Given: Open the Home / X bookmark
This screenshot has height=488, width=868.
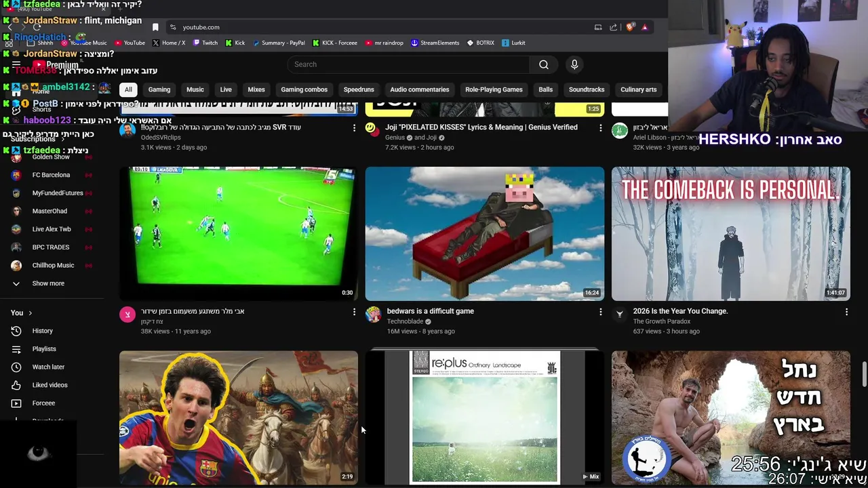Looking at the screenshot, I should [x=169, y=43].
